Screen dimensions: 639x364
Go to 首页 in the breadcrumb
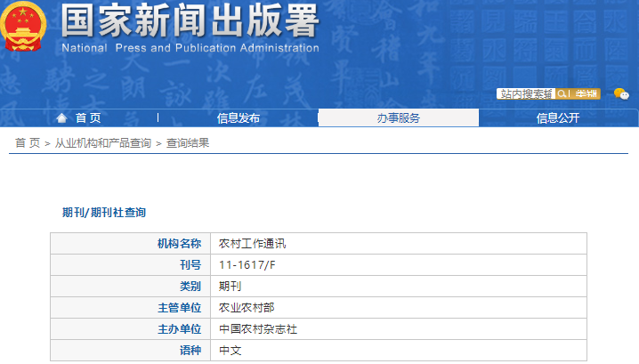(28, 143)
